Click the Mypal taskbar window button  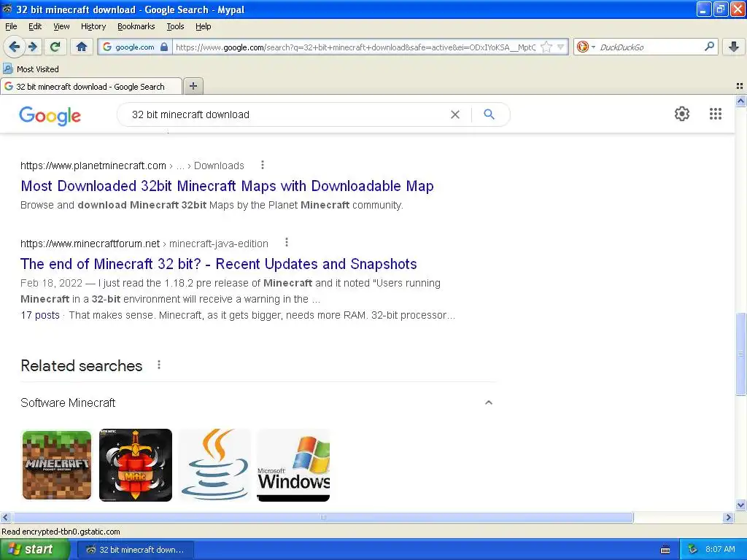[135, 550]
